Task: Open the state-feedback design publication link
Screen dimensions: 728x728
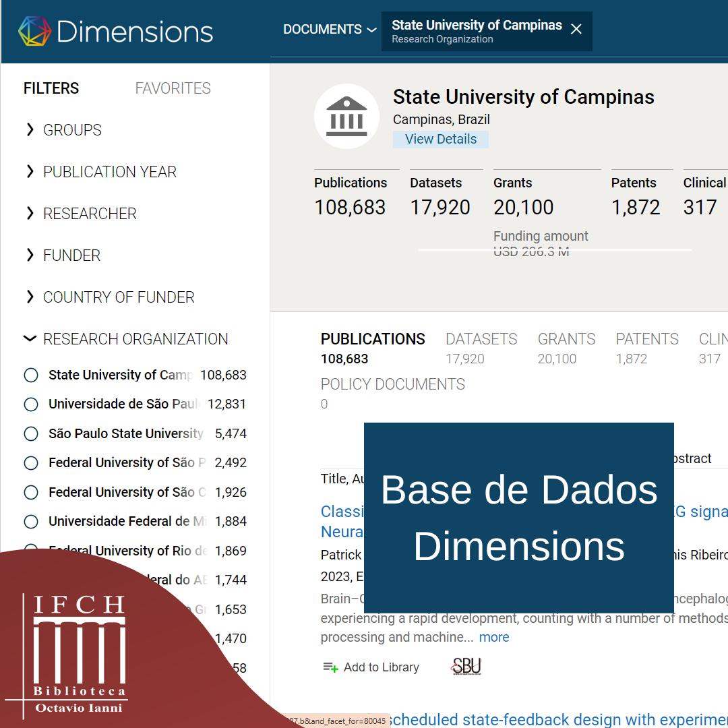Action: click(558, 719)
